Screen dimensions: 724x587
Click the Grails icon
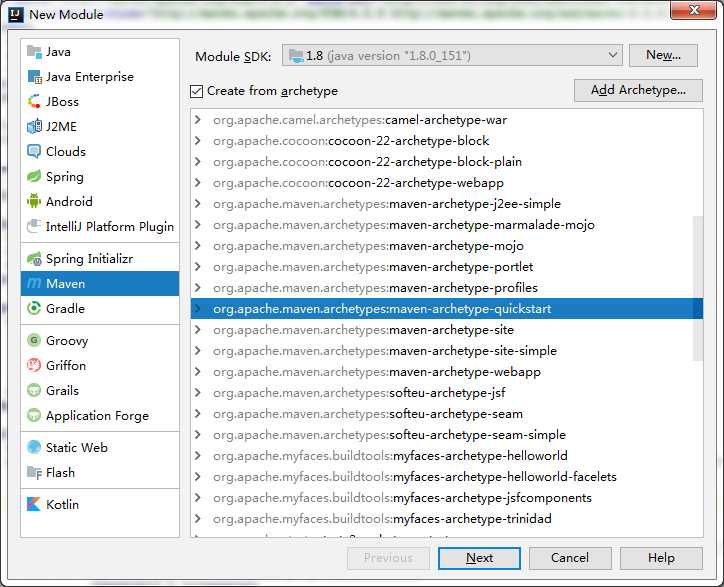(34, 390)
